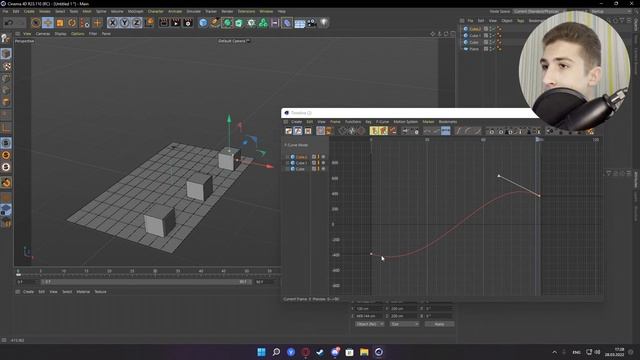The image size is (640, 360).
Task: Open the timeline Marker menu
Action: [428, 122]
